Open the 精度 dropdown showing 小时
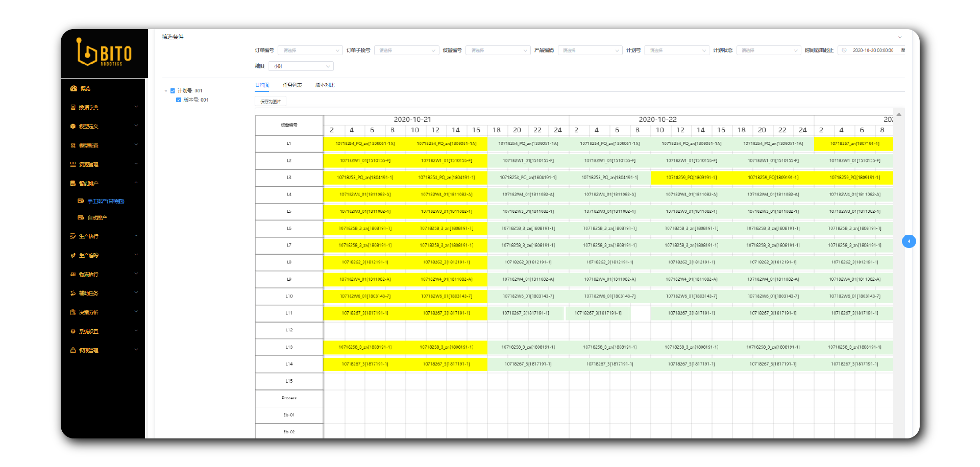This screenshot has height=467, width=980. (301, 66)
